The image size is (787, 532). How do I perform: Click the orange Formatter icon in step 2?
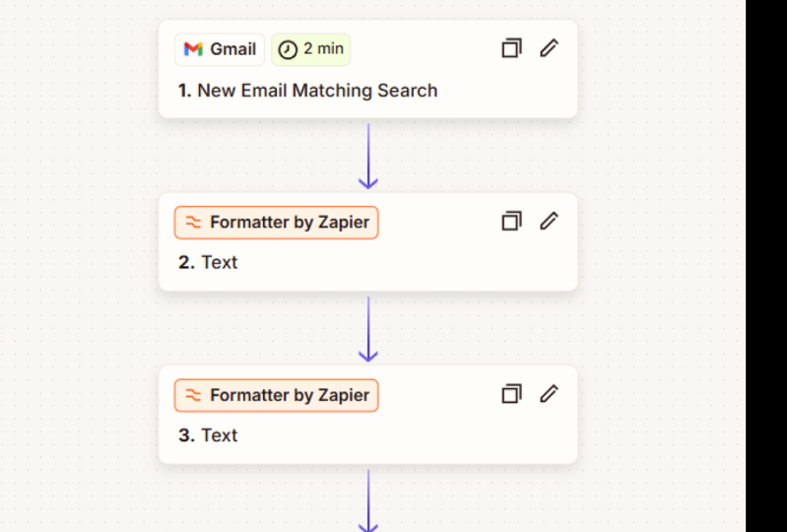tap(193, 223)
